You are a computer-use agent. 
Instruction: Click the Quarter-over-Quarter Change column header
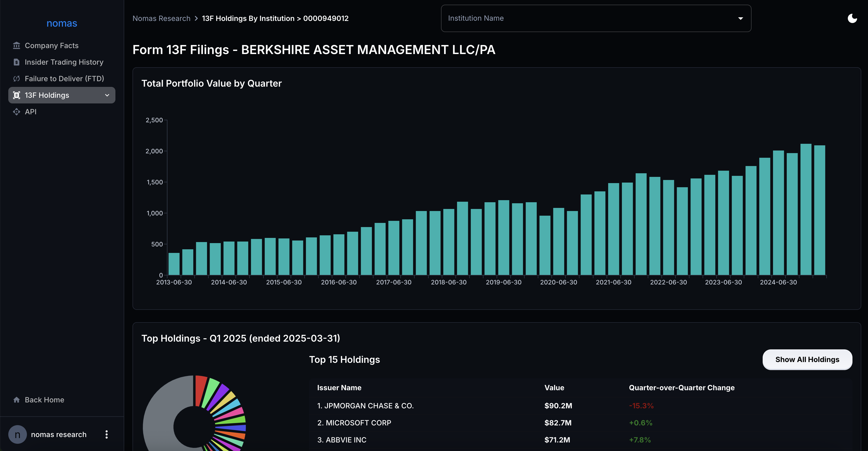682,388
